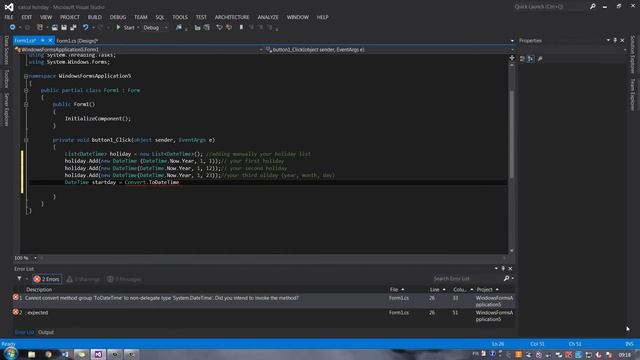The height and width of the screenshot is (360, 640).
Task: Switch to the Output tab
Action: pyautogui.click(x=46, y=332)
